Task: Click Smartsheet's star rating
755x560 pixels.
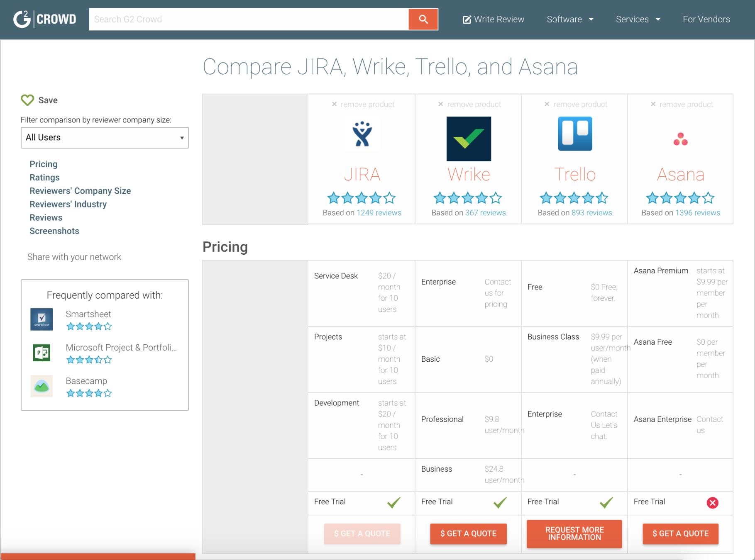Action: pyautogui.click(x=89, y=326)
